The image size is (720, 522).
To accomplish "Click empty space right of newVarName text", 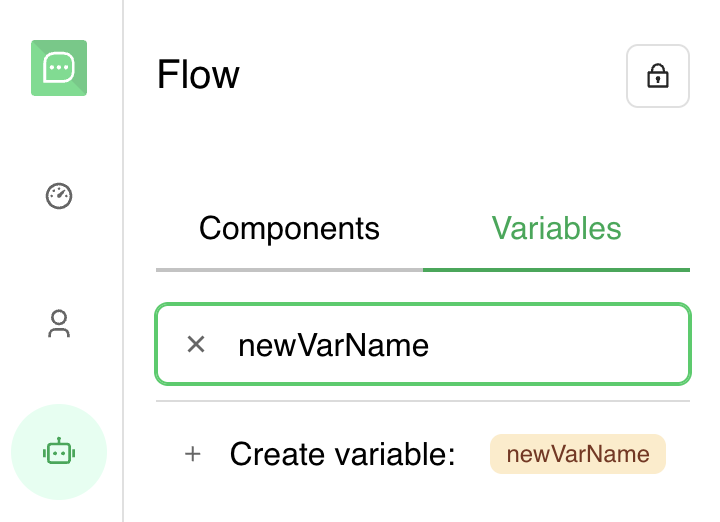I will pos(560,345).
